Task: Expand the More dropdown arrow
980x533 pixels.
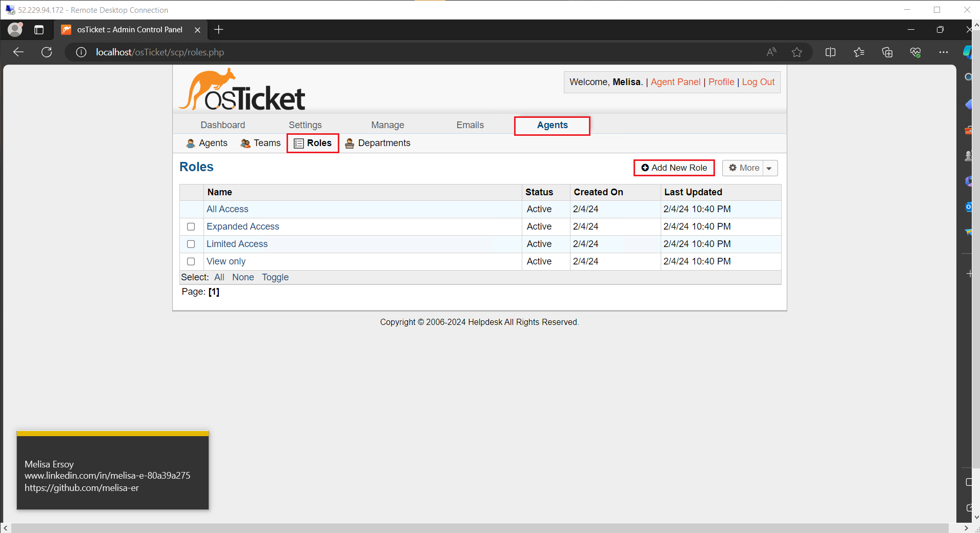Action: pyautogui.click(x=769, y=168)
